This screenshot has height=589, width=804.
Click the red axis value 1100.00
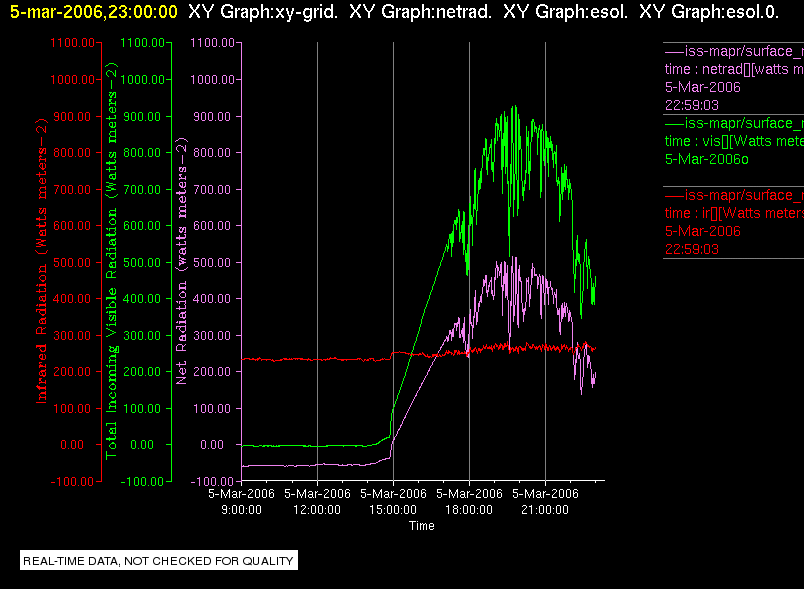click(x=72, y=43)
